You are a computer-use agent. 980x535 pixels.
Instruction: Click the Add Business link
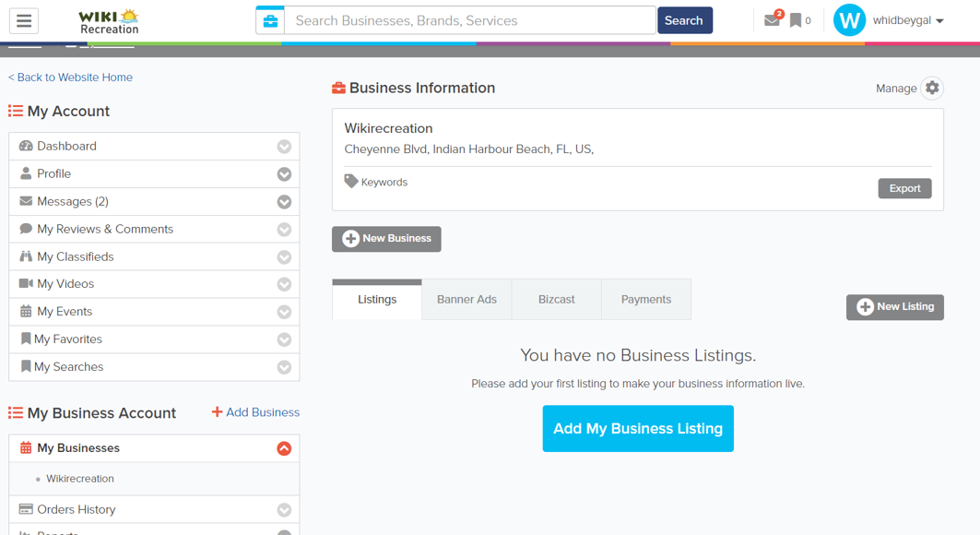point(255,412)
